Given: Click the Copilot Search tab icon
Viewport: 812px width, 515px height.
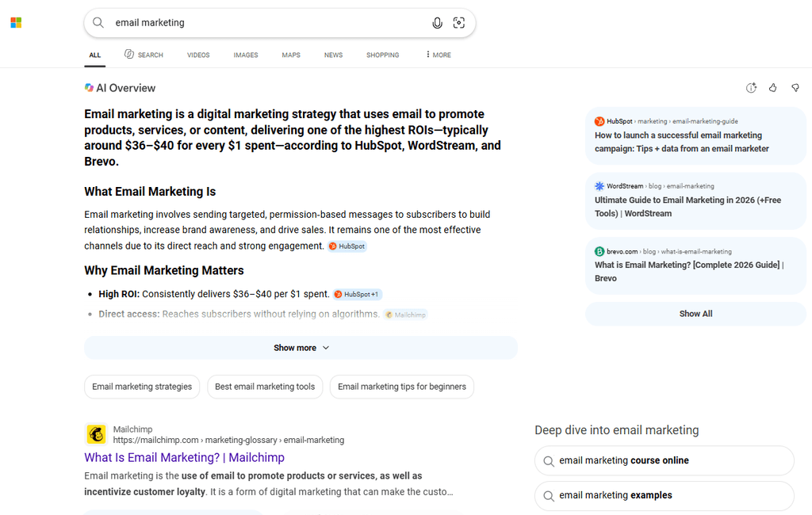Looking at the screenshot, I should click(x=129, y=54).
